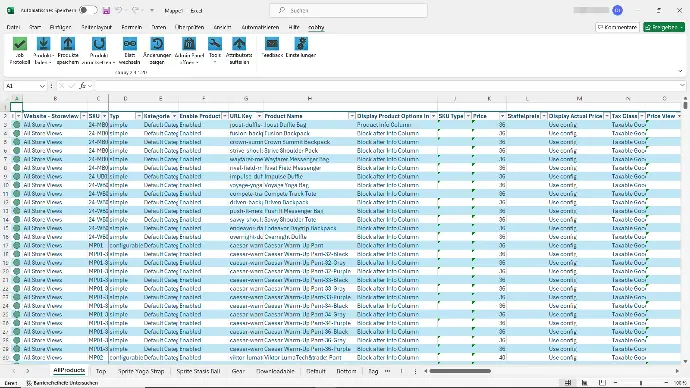This screenshot has width=690, height=388.
Task: Open the Staffelpreis filter dropdown
Action: pos(544,116)
